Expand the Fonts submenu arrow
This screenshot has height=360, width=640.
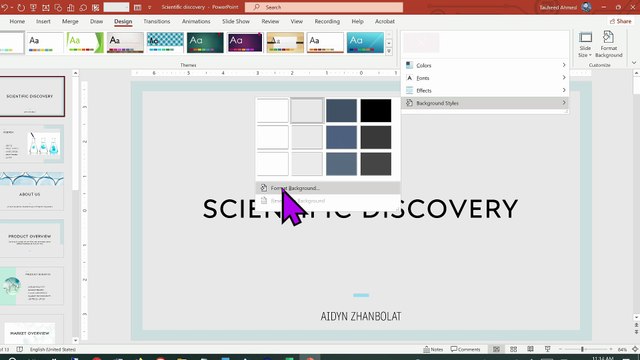click(564, 78)
